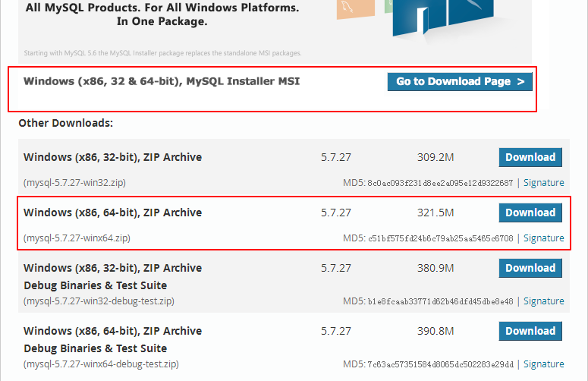Select Debug Binaries & Test Suite text of 390.8M row
Viewport: 588px width, 381px height.
coord(96,348)
